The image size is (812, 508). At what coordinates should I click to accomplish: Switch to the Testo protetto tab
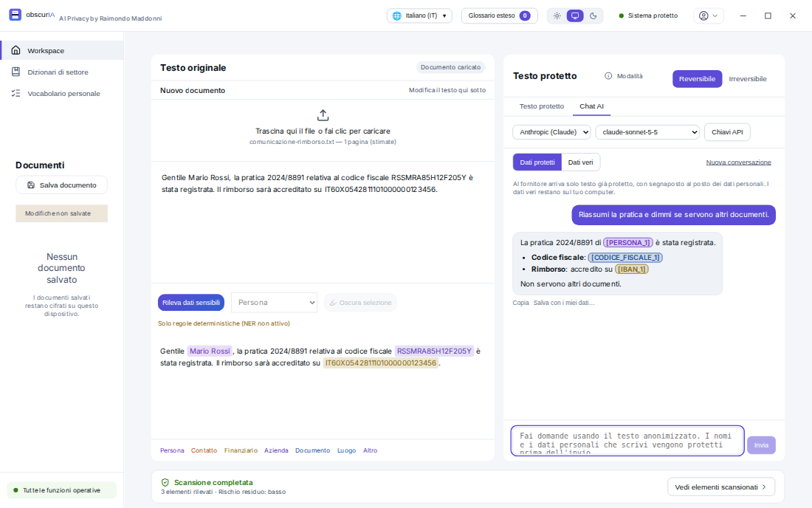pyautogui.click(x=542, y=106)
